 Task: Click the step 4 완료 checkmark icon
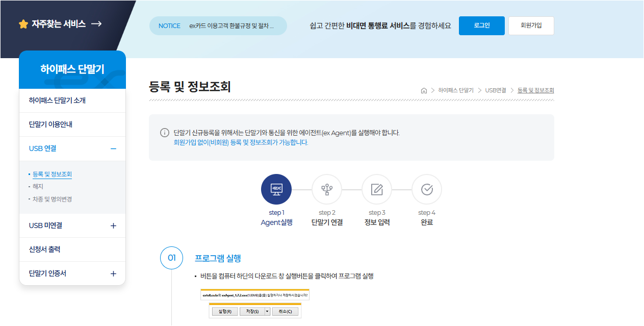click(427, 188)
